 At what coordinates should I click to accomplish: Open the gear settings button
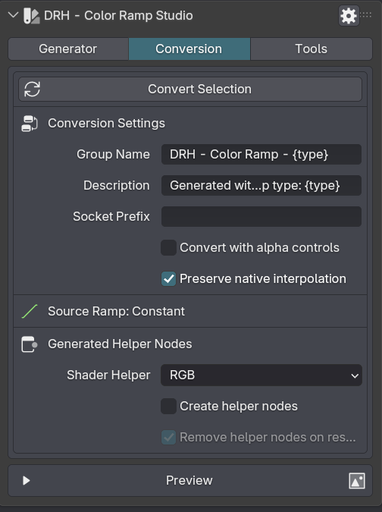[x=348, y=16]
